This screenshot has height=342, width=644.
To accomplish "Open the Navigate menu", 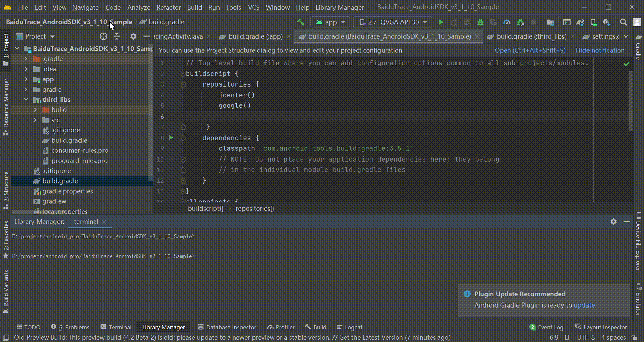I will coord(85,7).
